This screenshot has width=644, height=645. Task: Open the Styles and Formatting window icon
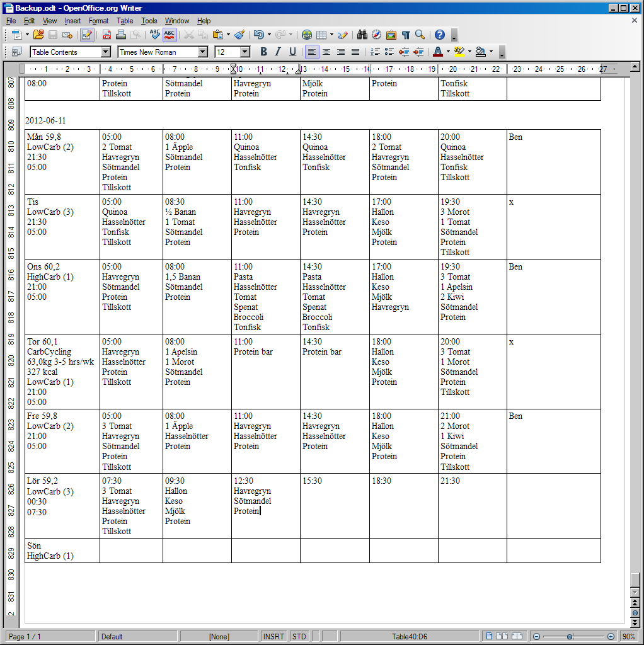(x=17, y=52)
